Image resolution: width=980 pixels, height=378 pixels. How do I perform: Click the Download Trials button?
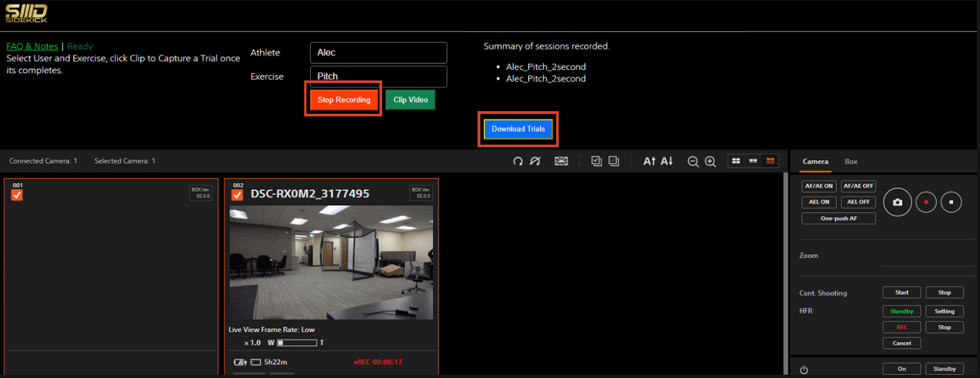pyautogui.click(x=518, y=129)
